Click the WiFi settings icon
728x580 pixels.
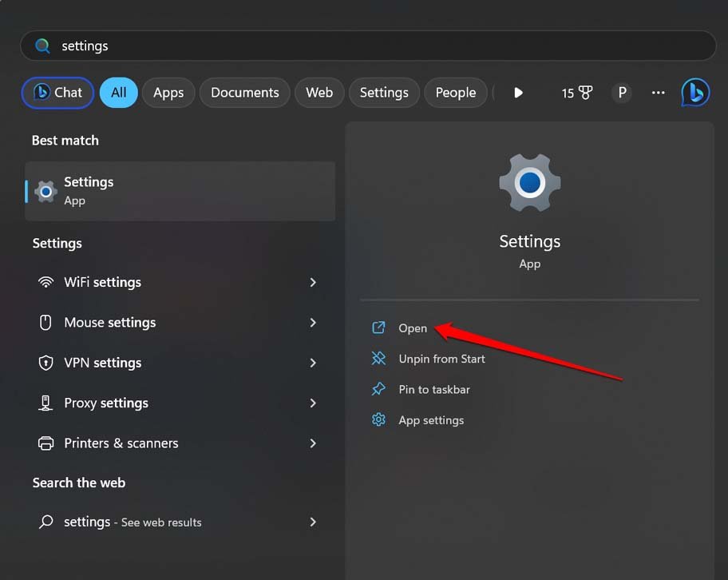tap(45, 282)
